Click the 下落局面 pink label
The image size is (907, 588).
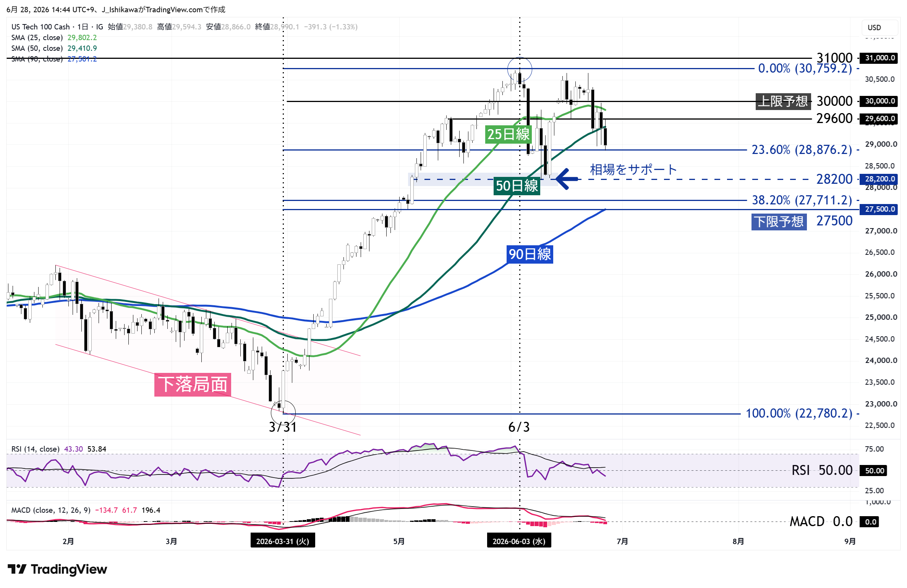pos(193,384)
